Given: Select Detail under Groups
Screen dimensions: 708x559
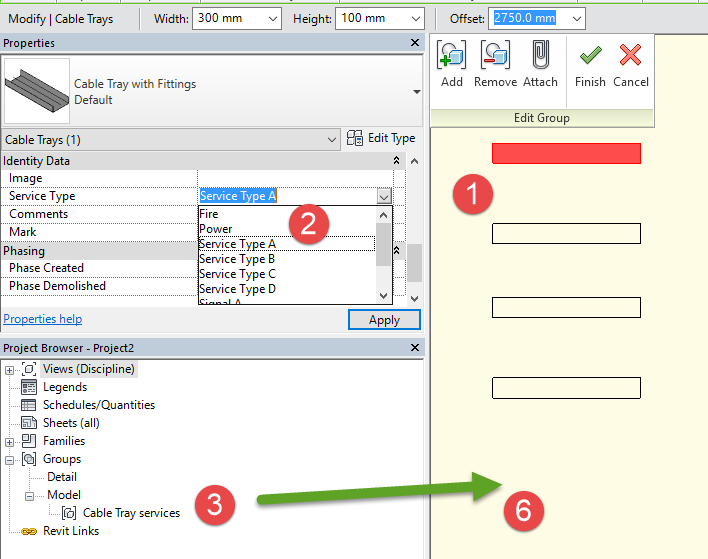Looking at the screenshot, I should click(62, 477).
